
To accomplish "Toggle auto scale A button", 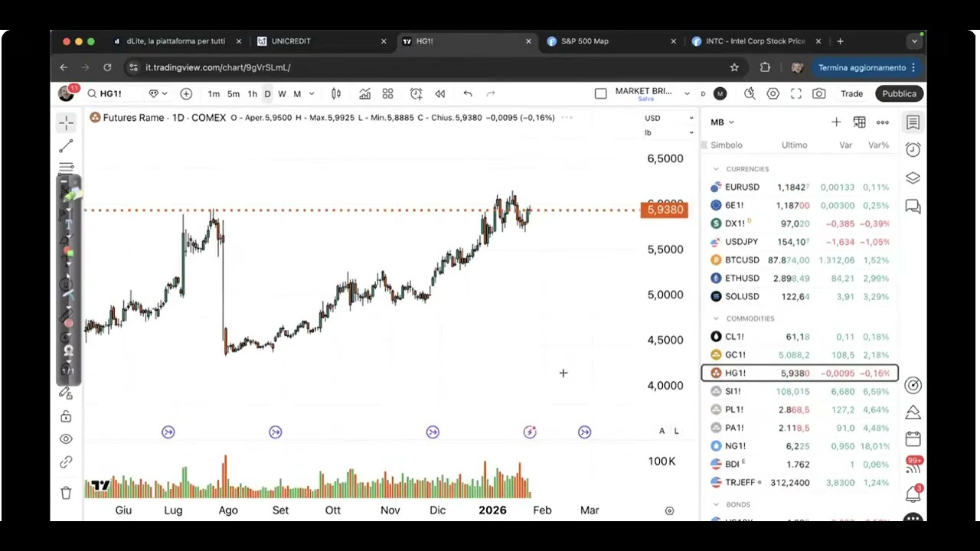I will (x=662, y=431).
